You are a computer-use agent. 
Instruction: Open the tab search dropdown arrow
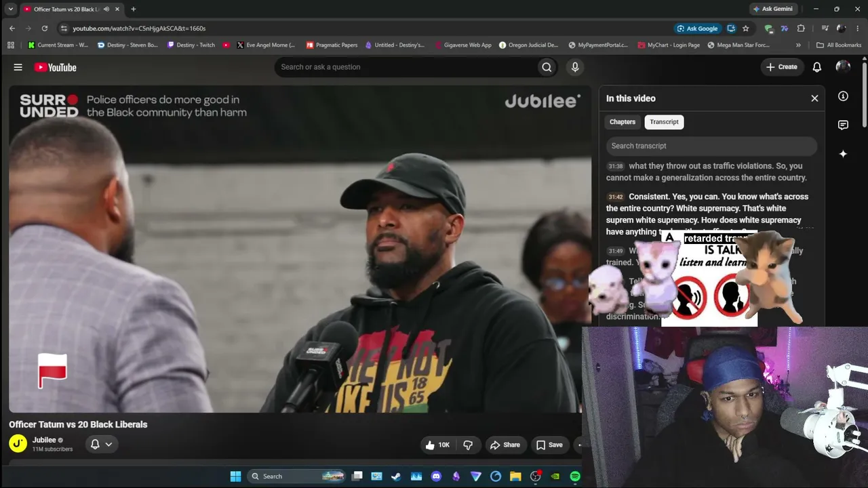pyautogui.click(x=11, y=9)
